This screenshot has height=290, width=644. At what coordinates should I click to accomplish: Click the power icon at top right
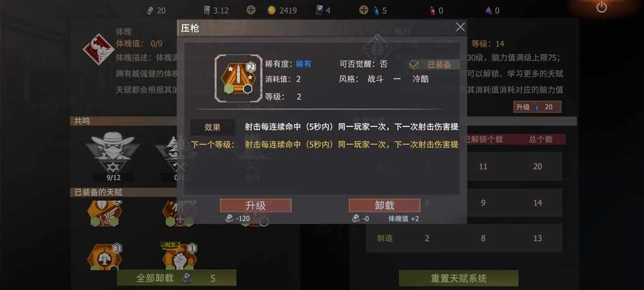pyautogui.click(x=602, y=7)
